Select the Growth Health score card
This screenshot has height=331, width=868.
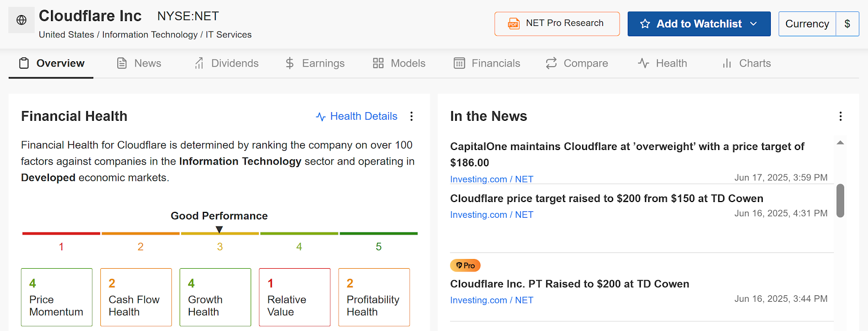[x=215, y=297]
